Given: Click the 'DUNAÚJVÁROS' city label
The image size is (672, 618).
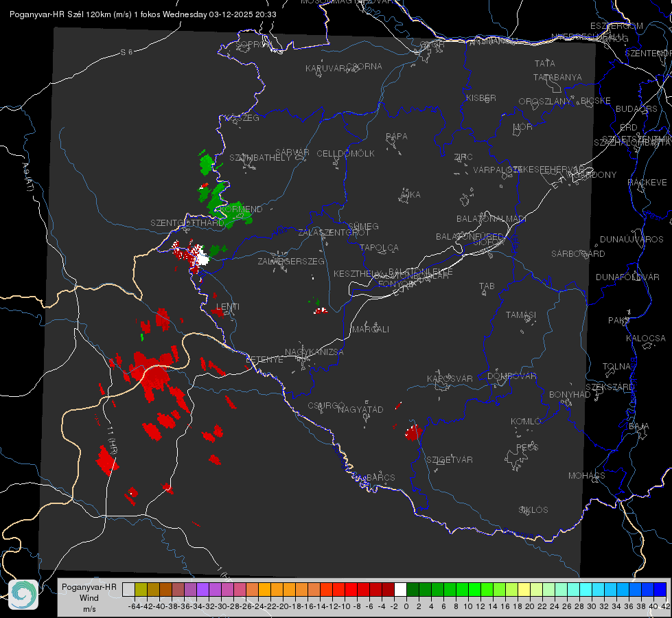Looking at the screenshot, I should pyautogui.click(x=632, y=240).
